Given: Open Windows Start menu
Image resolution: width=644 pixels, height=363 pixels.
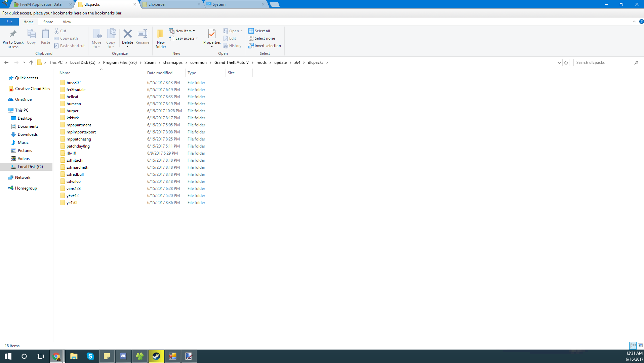Looking at the screenshot, I should click(8, 356).
